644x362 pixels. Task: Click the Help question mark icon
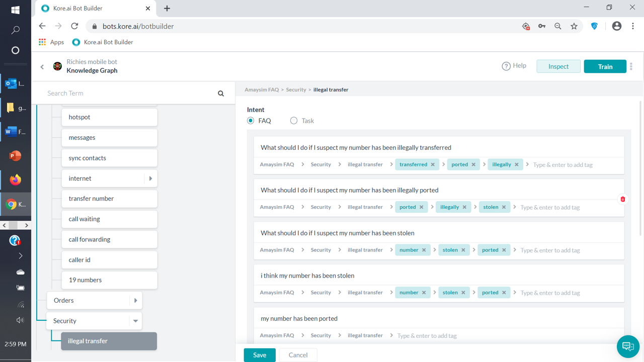coord(506,66)
